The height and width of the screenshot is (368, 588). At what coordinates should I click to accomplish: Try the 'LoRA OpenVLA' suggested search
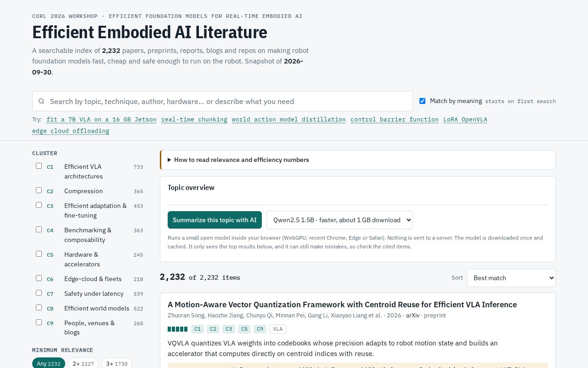click(x=465, y=120)
